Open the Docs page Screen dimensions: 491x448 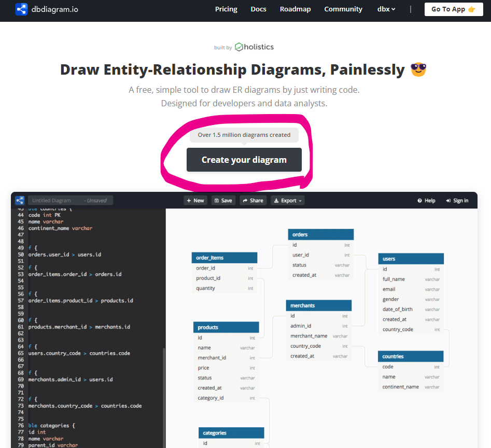coord(258,9)
